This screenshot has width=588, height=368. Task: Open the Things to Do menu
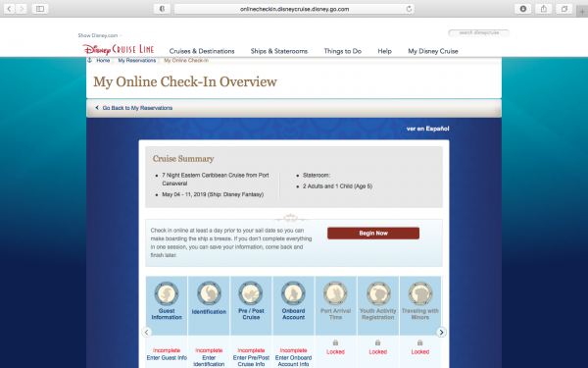click(343, 51)
